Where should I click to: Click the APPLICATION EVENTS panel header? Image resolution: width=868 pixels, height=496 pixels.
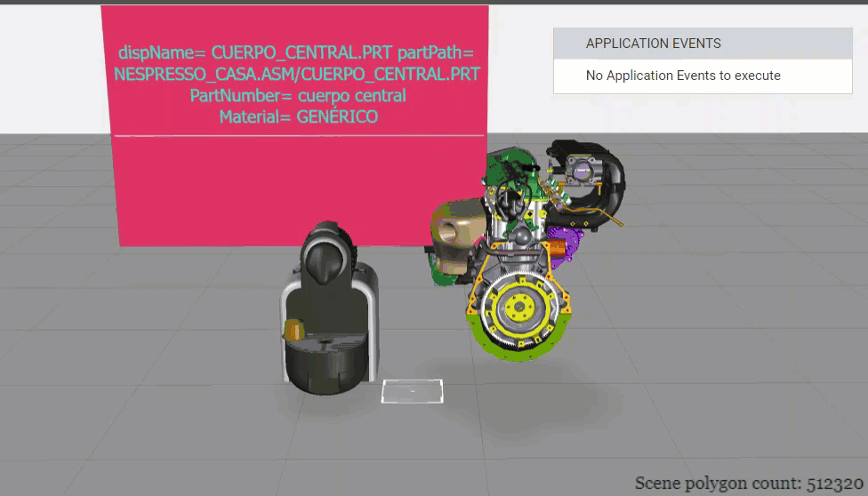coord(703,44)
